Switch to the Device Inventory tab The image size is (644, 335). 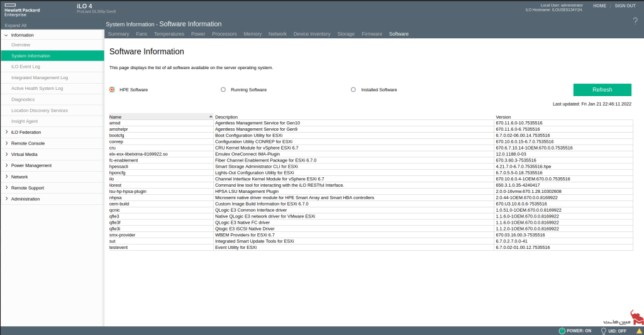pyautogui.click(x=312, y=34)
